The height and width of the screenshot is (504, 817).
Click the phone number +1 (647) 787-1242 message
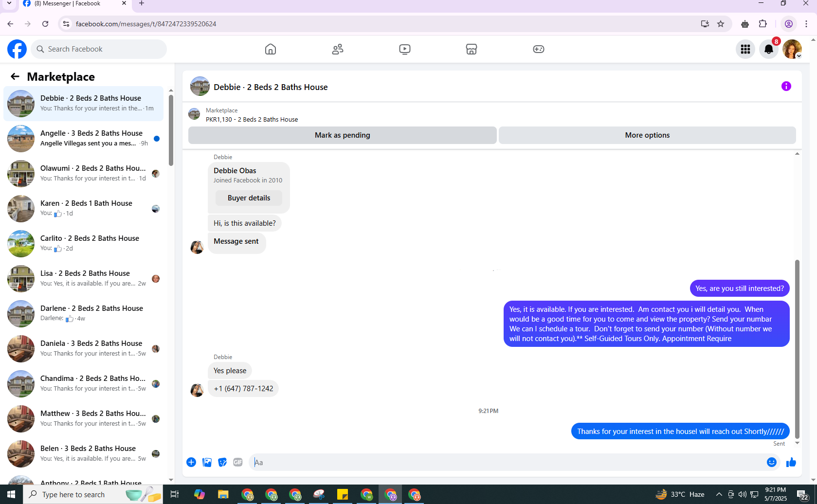click(x=243, y=388)
